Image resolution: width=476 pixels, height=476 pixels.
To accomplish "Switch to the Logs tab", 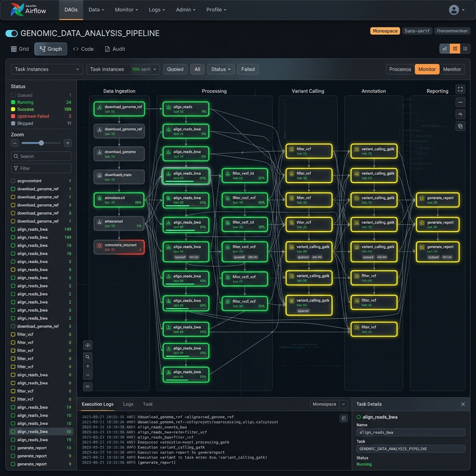I will tap(128, 404).
